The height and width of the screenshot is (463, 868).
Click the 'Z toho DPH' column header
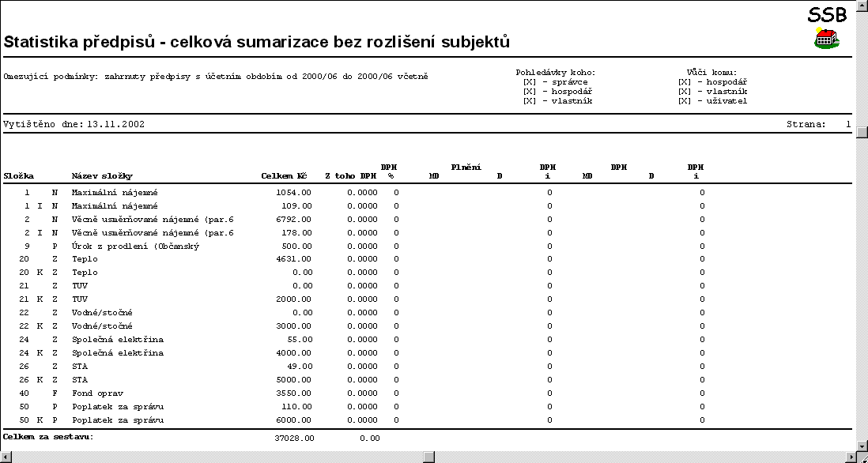tap(350, 176)
